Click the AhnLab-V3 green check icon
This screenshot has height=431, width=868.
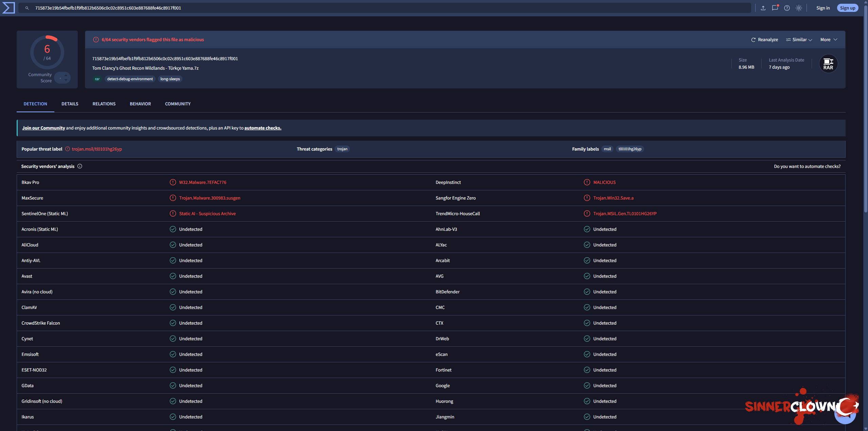point(587,229)
